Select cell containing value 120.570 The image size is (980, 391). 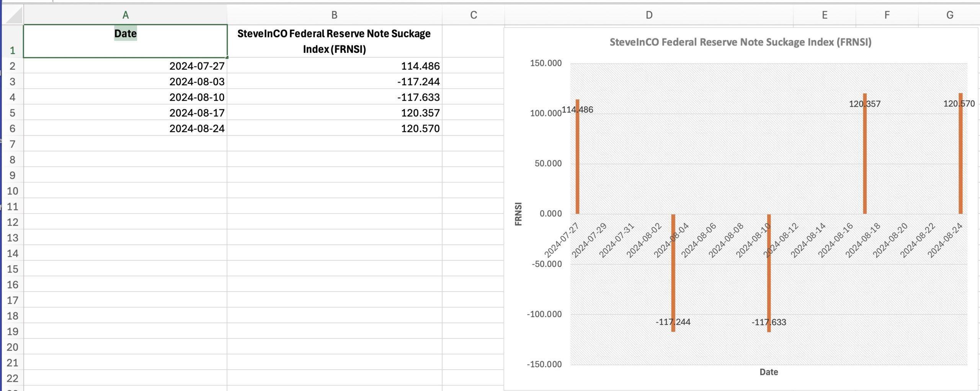coord(334,129)
